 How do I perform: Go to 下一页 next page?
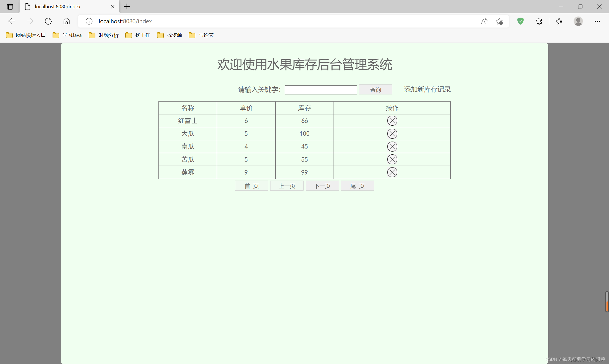pos(322,186)
